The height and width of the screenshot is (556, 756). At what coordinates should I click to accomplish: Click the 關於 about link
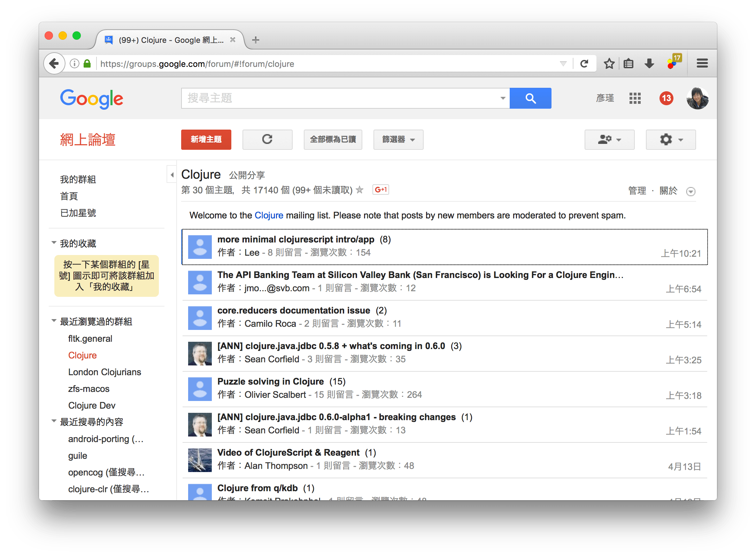(668, 191)
